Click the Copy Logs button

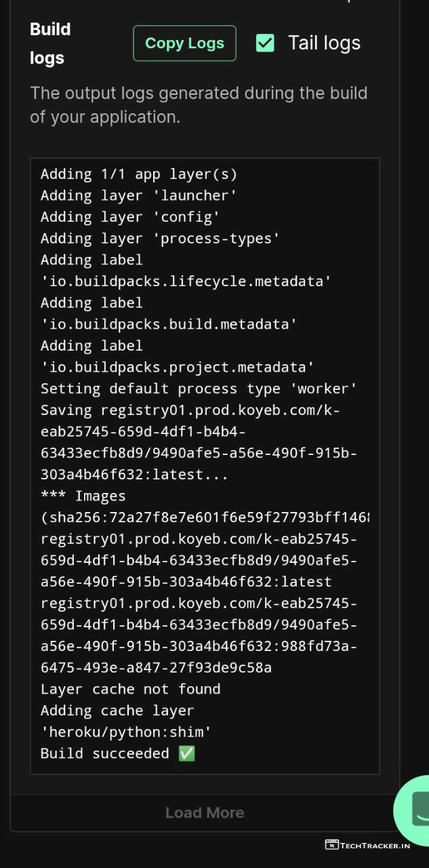pos(184,43)
